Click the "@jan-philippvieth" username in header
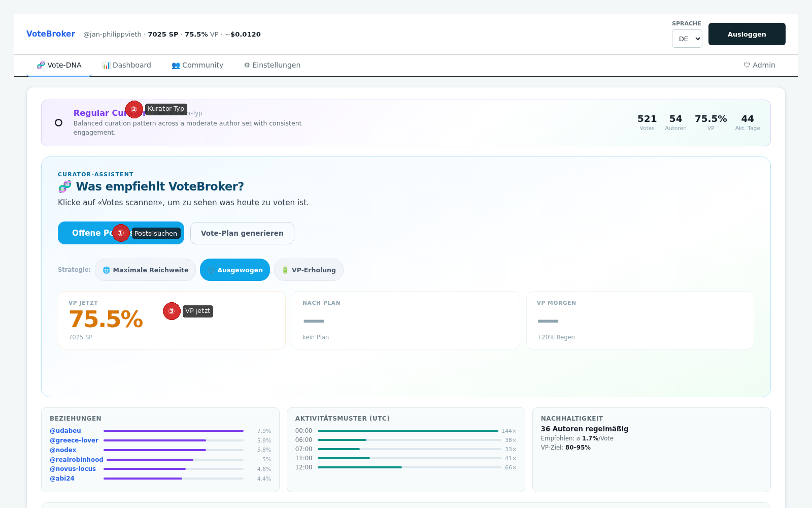 click(x=112, y=35)
